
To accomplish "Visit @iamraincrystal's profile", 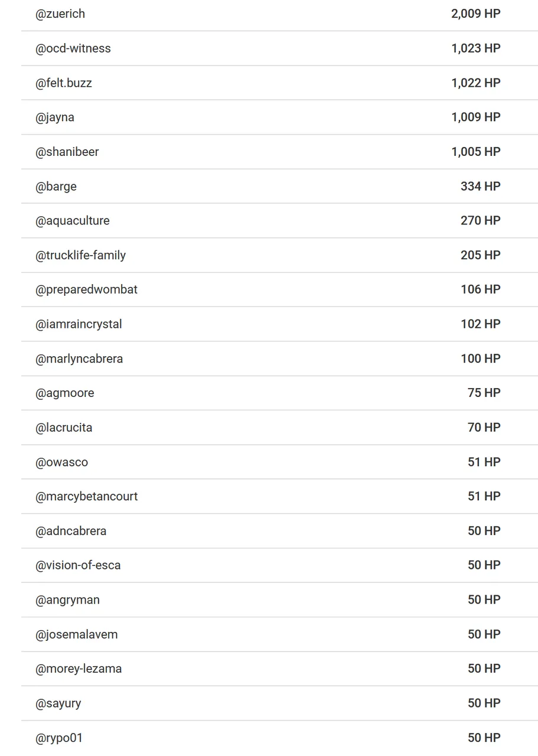I will [x=79, y=324].
